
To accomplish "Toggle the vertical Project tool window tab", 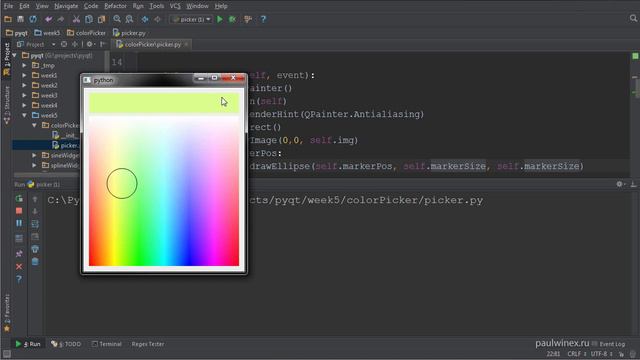I will [x=7, y=60].
